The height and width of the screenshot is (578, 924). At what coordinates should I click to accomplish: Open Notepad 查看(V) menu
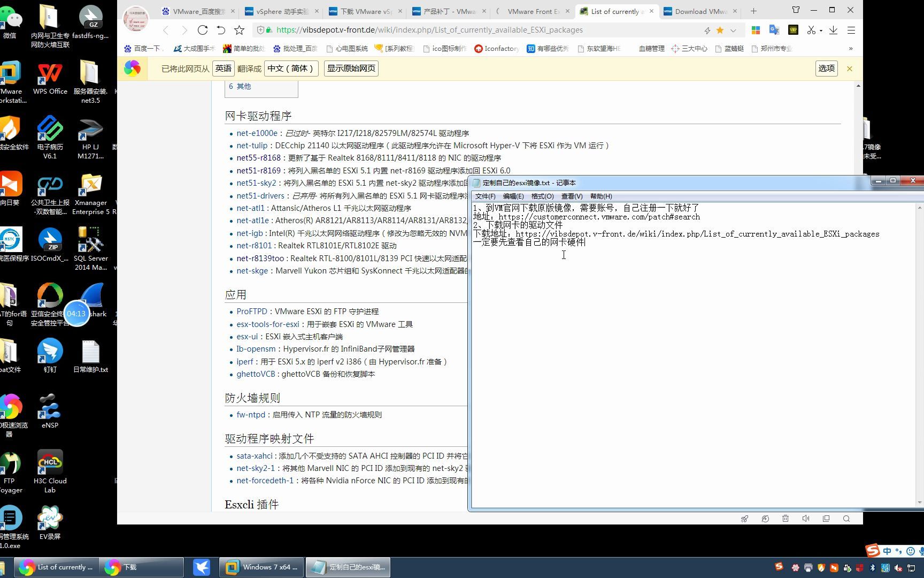coord(572,196)
